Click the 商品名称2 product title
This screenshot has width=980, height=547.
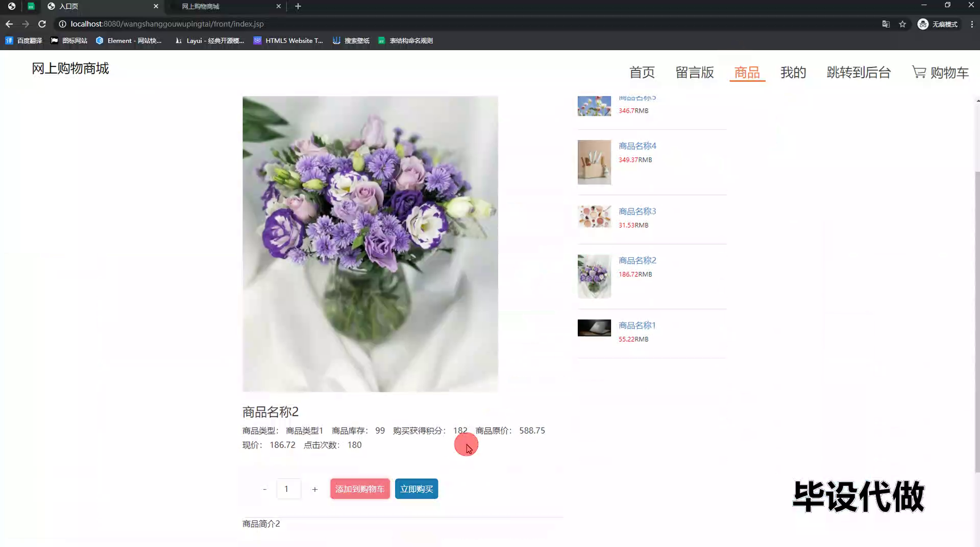271,412
